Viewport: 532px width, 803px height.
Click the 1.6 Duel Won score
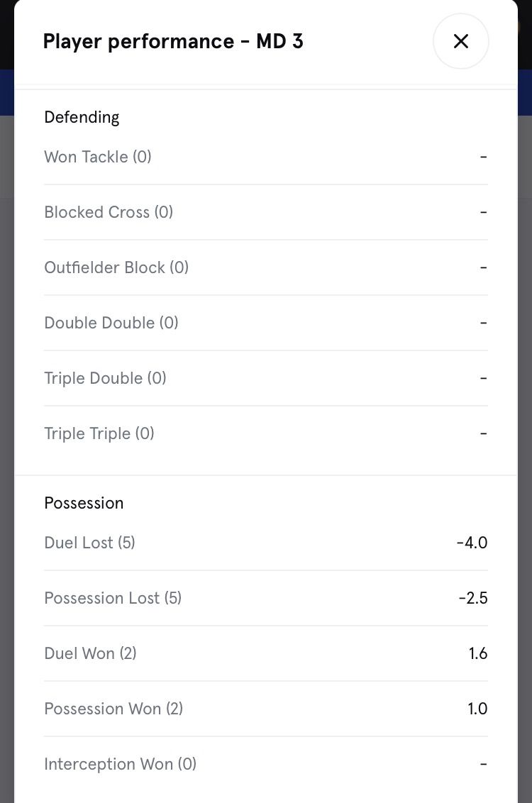pos(478,653)
